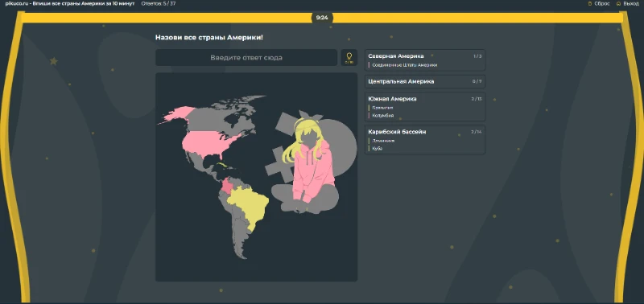The image size is (644, 304).
Task: Focus the 'Введите ответ сюда' answer field
Action: (x=246, y=57)
